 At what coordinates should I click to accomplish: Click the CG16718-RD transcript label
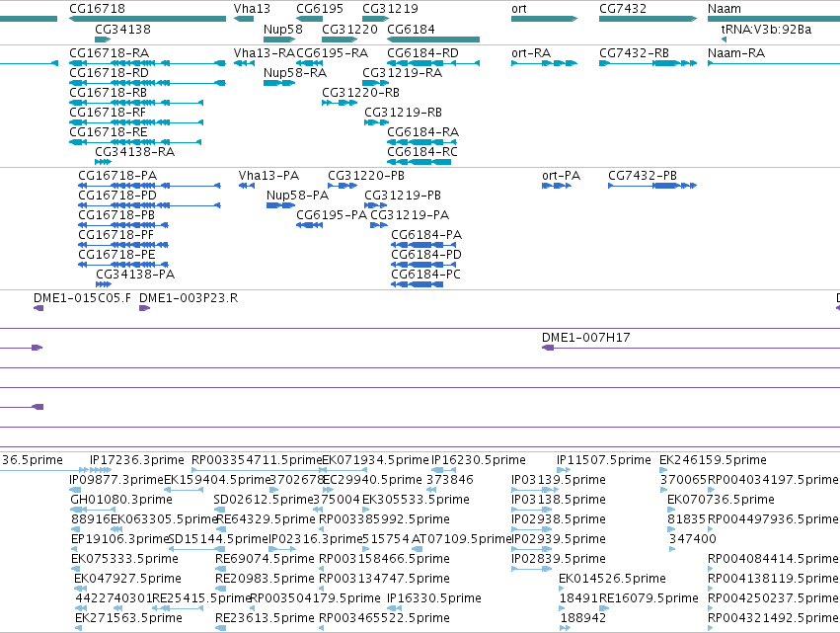110,72
